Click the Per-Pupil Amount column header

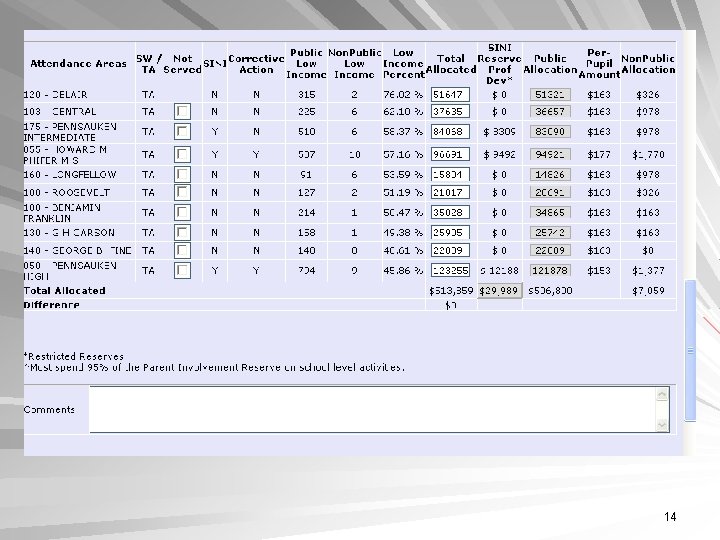[x=599, y=64]
